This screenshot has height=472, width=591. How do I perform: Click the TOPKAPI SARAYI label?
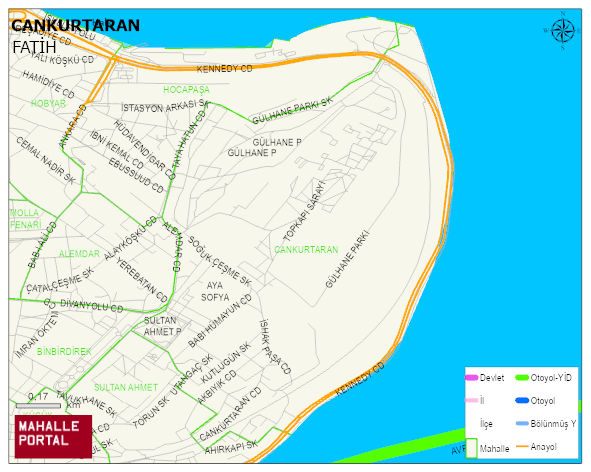coord(304,211)
